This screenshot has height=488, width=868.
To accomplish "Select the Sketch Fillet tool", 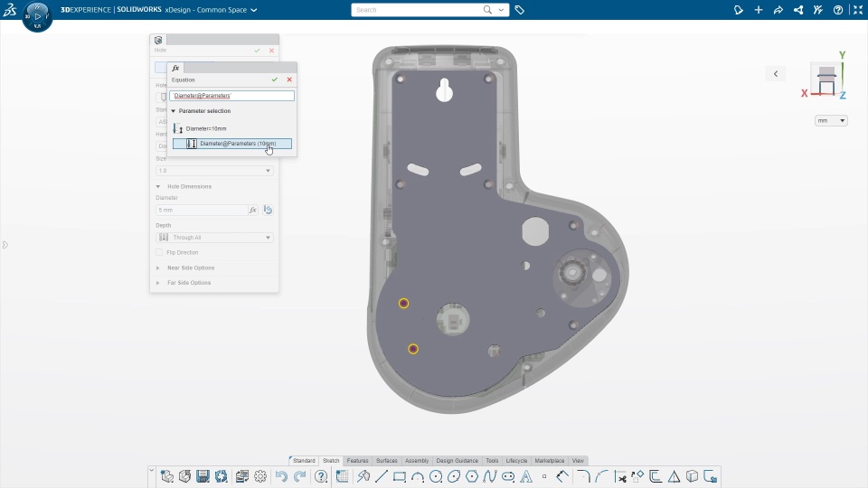I will click(x=583, y=476).
